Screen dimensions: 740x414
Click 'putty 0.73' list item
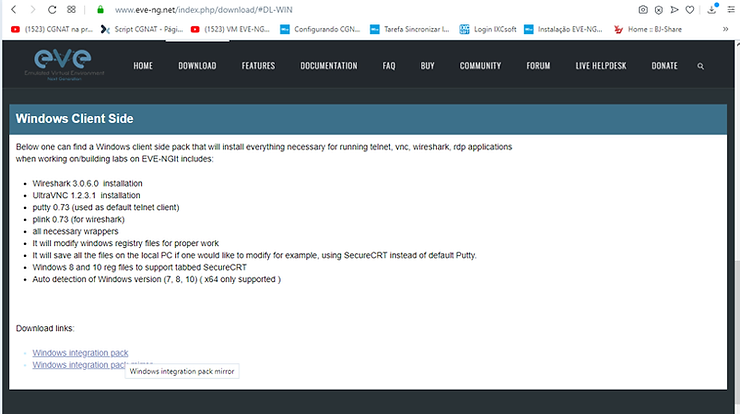pyautogui.click(x=106, y=207)
